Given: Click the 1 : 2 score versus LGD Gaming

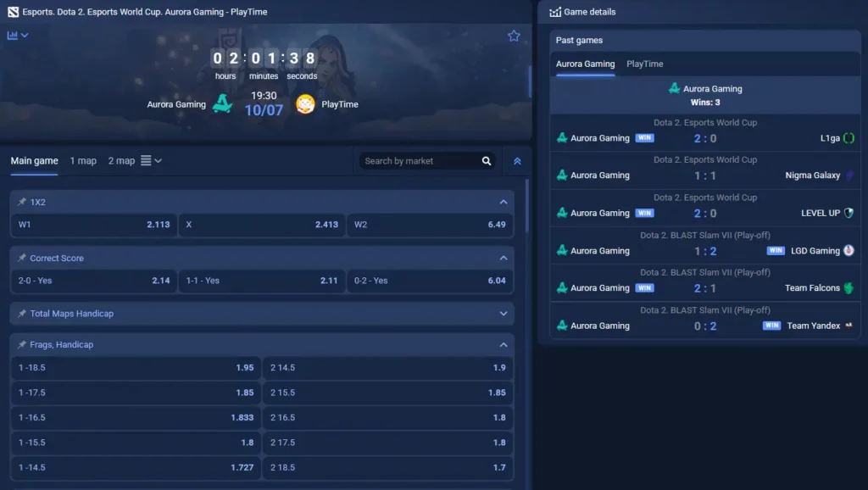Looking at the screenshot, I should coord(705,252).
